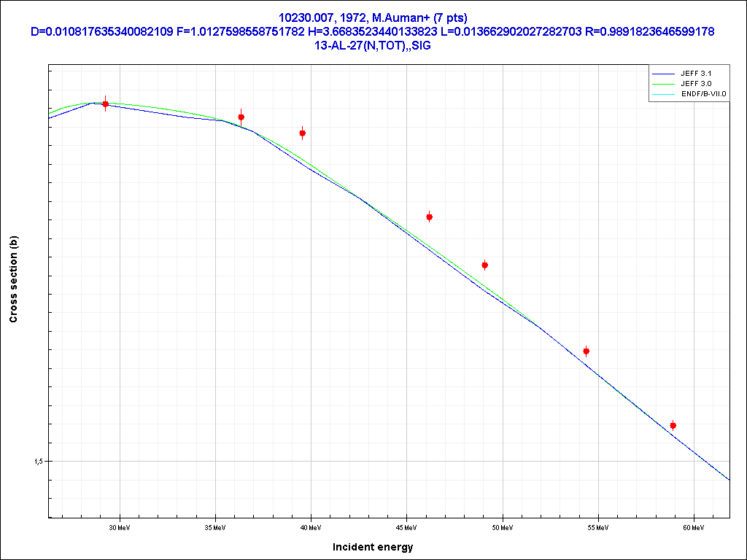Select the 13-AL-27(N,TOT),,SIG reaction subtitle
747x560 pixels.
click(x=373, y=45)
